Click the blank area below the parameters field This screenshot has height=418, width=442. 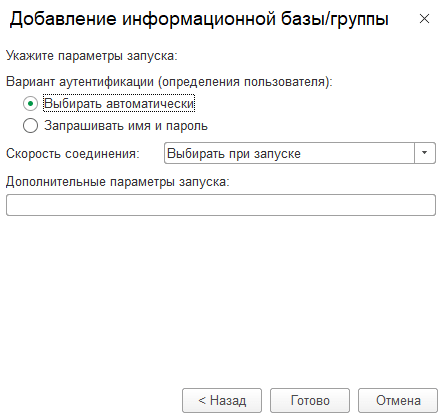point(221,300)
